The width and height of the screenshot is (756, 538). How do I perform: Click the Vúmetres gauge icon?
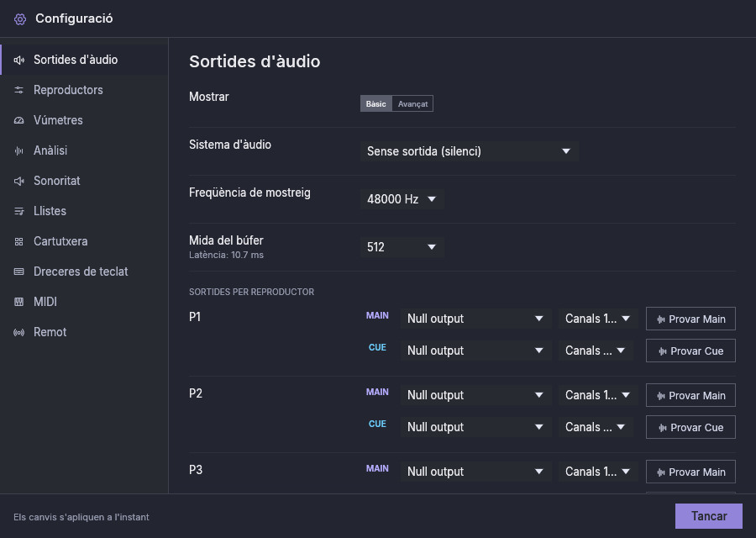click(18, 120)
